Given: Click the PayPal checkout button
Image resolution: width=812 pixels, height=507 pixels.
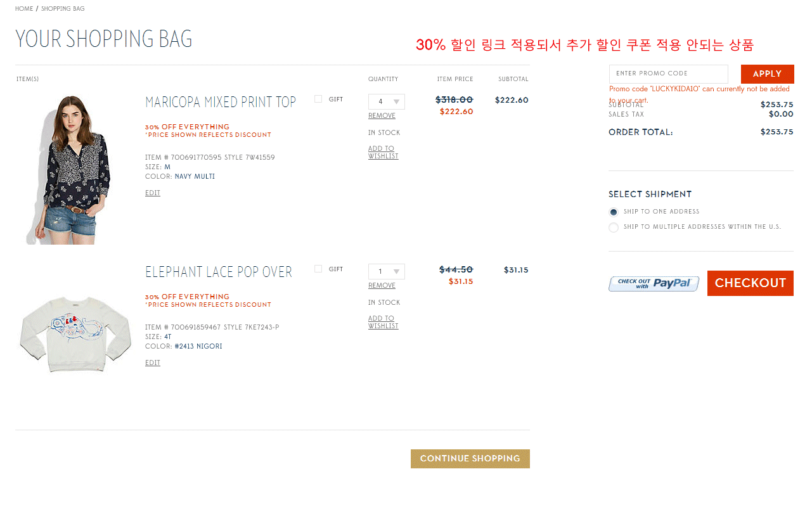Looking at the screenshot, I should [x=654, y=283].
